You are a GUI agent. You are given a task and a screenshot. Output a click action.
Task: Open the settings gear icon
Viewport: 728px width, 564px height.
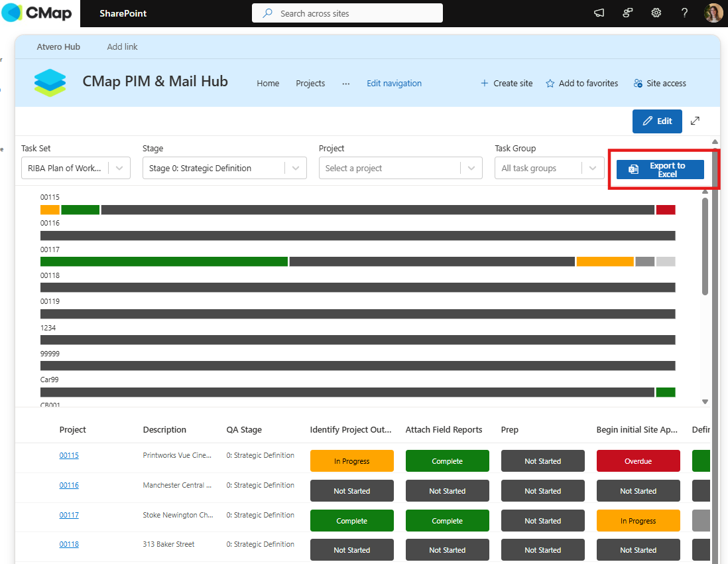click(656, 13)
